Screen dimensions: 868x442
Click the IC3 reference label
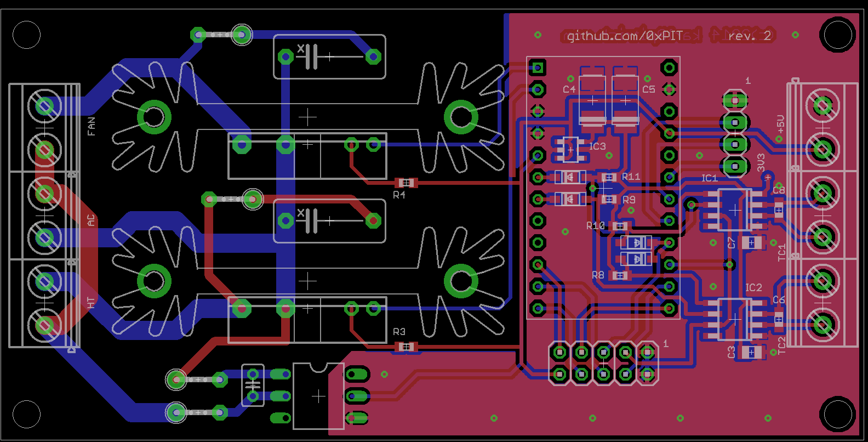click(x=597, y=146)
